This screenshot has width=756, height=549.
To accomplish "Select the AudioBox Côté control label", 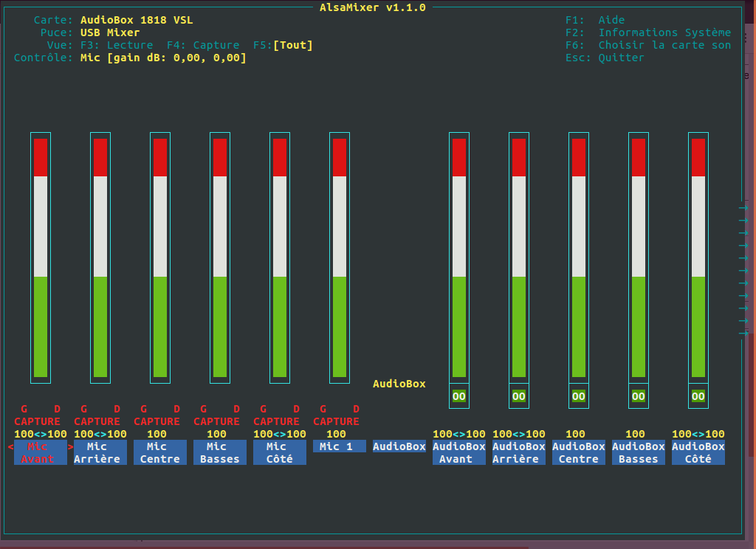I will [698, 452].
